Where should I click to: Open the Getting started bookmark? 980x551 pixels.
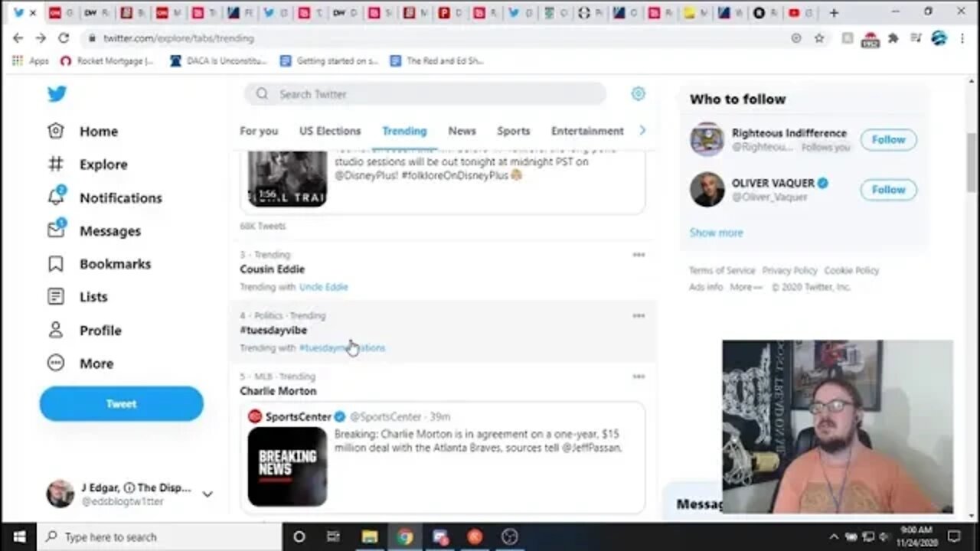coord(329,60)
